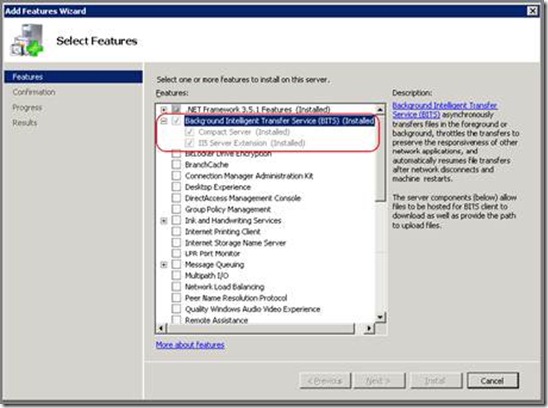The image size is (548, 408).
Task: Open the More about Features link
Action: point(190,345)
